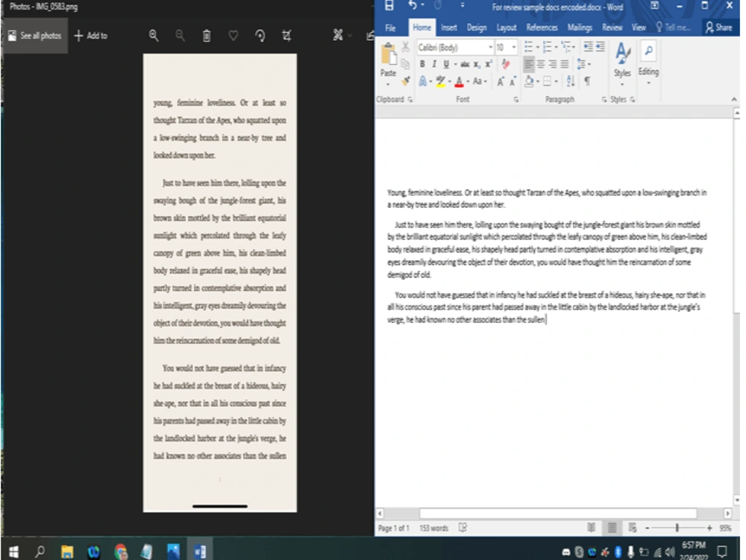Click the Rotate icon in Photos toolbar
Screen dimensions: 746x560
point(260,36)
